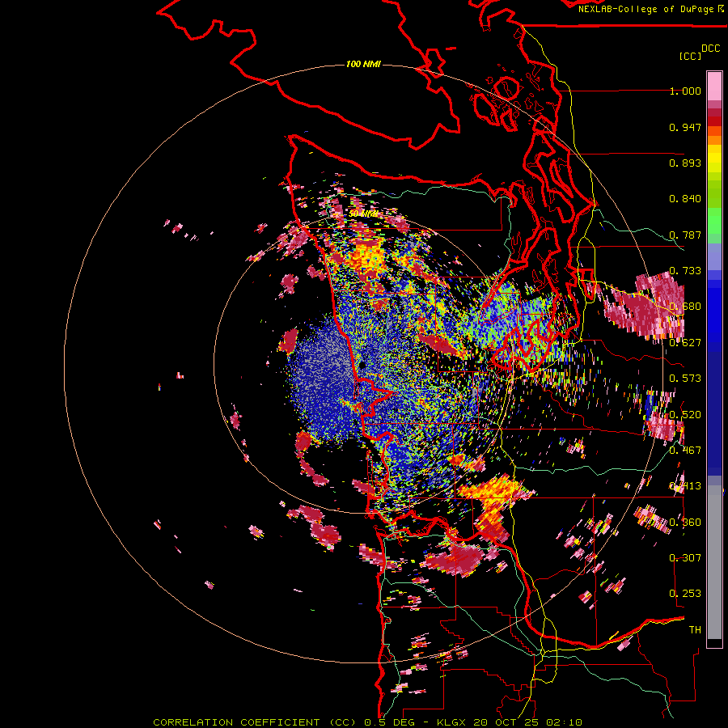The image size is (728, 728).
Task: Click the 0.413 scale value
Action: 685,486
